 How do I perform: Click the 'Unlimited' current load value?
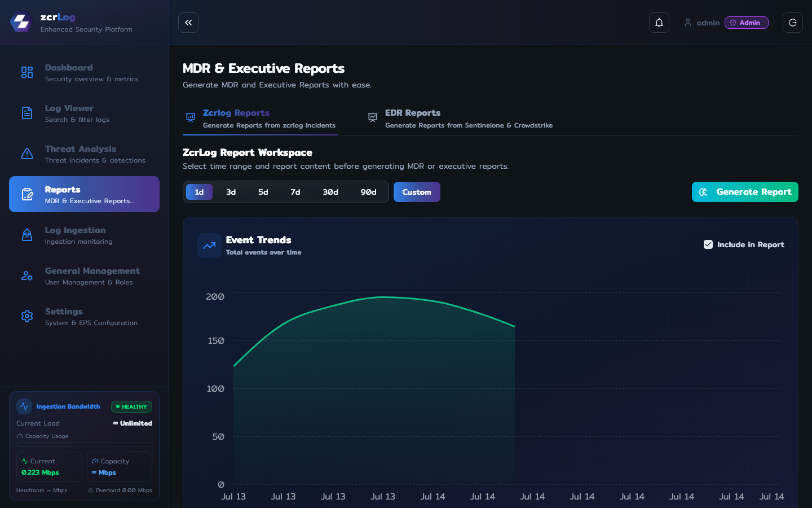pyautogui.click(x=133, y=423)
